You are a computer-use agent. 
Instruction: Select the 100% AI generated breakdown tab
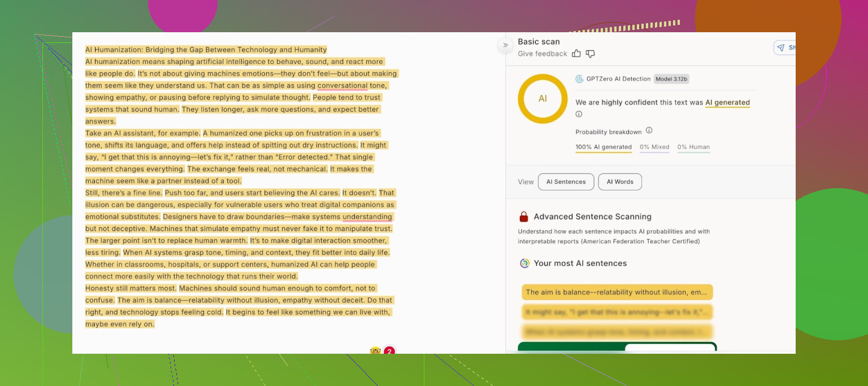pos(604,147)
